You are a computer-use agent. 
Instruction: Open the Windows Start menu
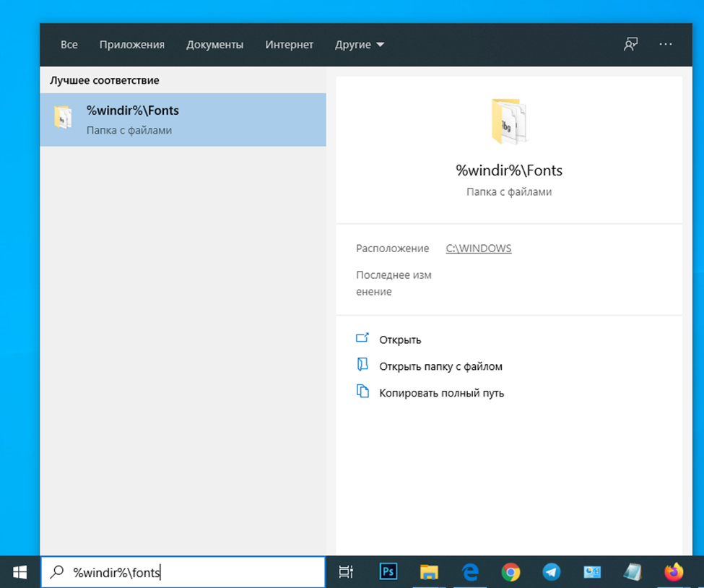[x=19, y=572]
